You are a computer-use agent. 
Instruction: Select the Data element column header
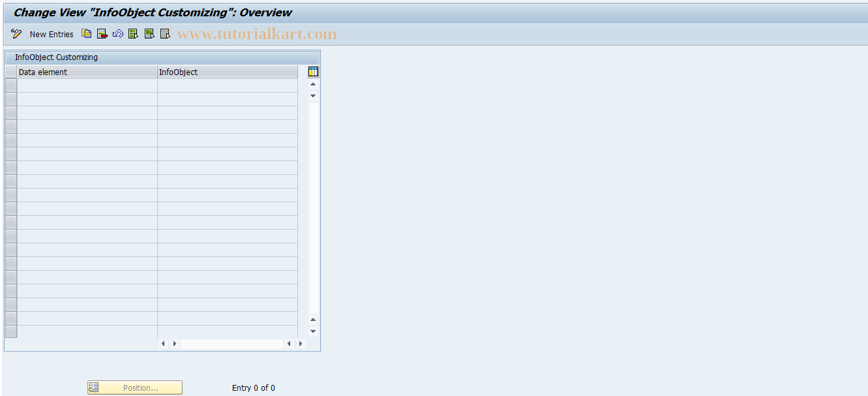pos(87,72)
